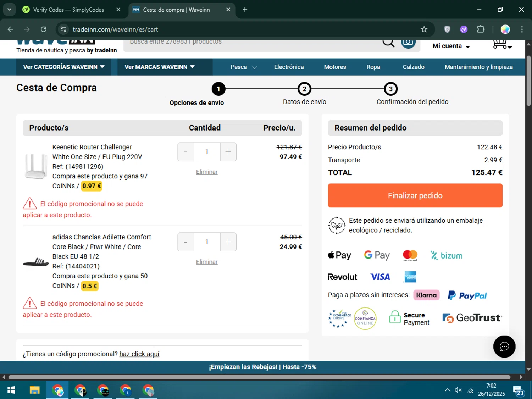Click the Confianza Online seal

[365, 318]
